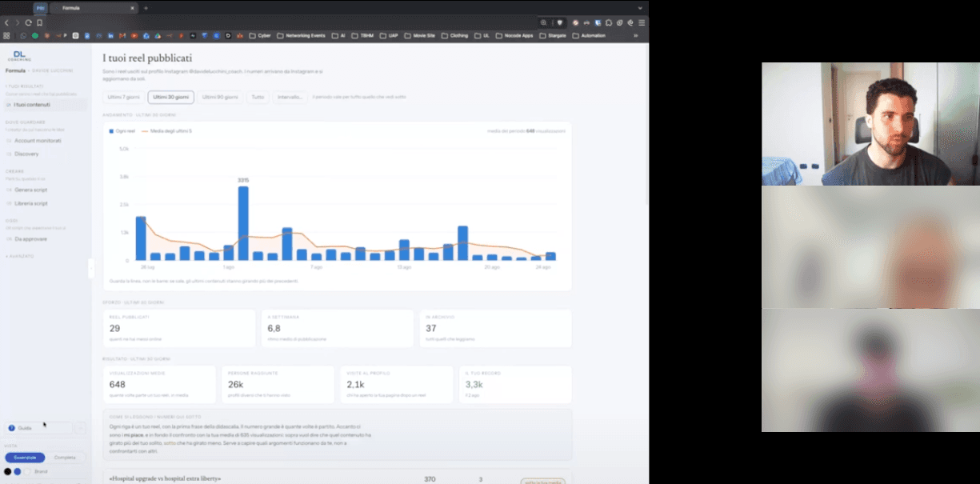Open the Gmail bookmark icon
The width and height of the screenshot is (980, 484).
tap(122, 35)
